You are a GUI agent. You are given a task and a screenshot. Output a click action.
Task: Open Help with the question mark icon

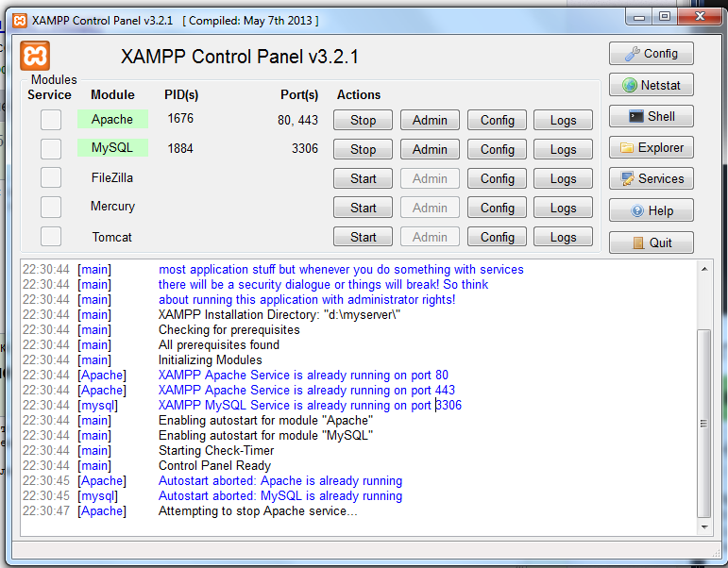(x=651, y=210)
